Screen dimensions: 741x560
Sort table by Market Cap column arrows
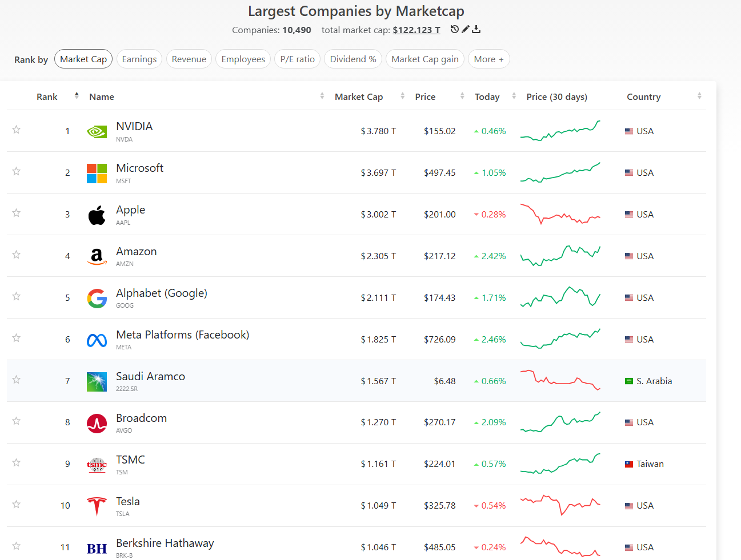click(x=403, y=96)
